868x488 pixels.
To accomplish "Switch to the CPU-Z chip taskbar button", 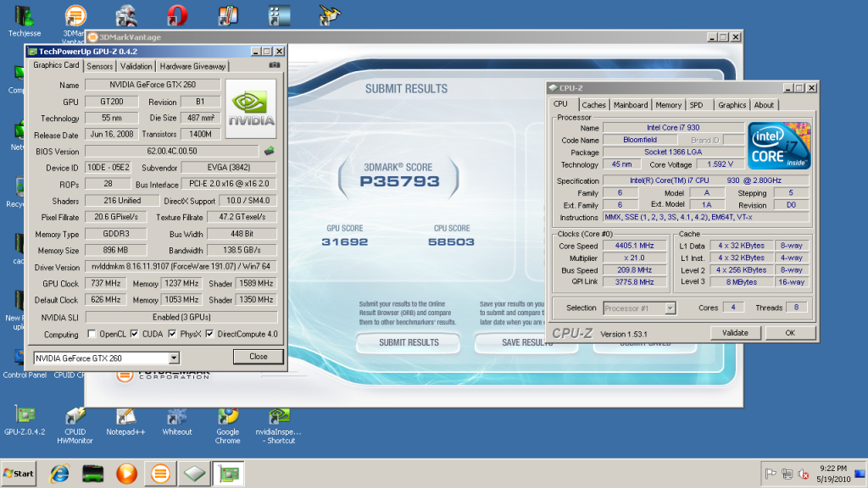I will click(x=194, y=474).
